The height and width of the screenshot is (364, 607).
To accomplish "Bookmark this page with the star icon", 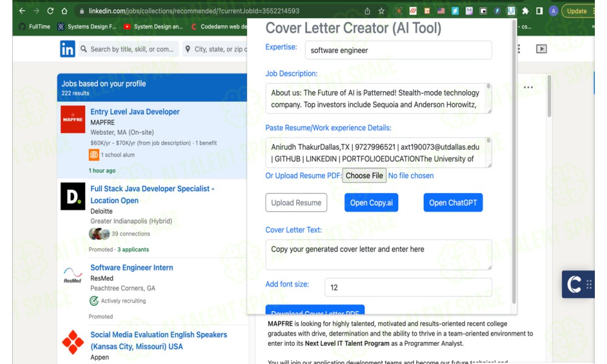I will pyautogui.click(x=381, y=11).
